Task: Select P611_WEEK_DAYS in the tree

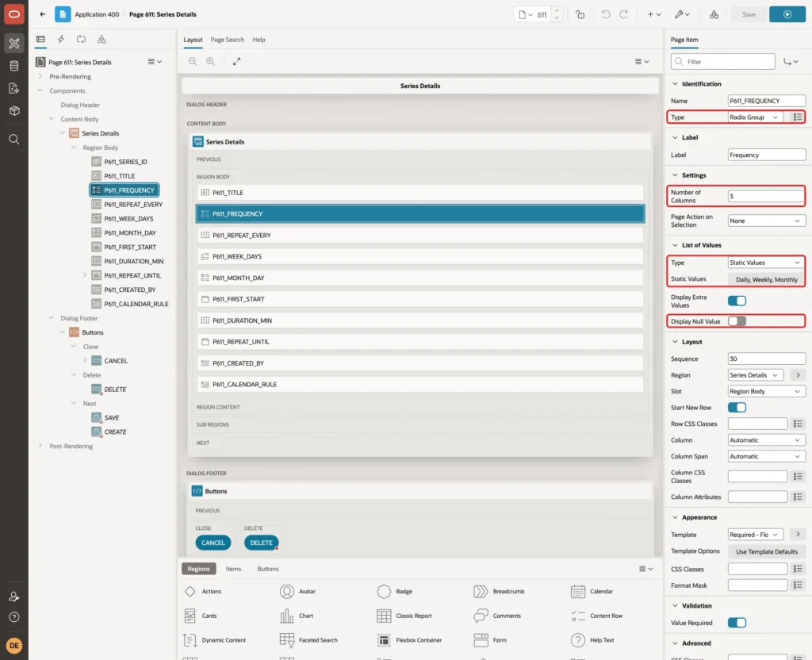Action: 128,219
